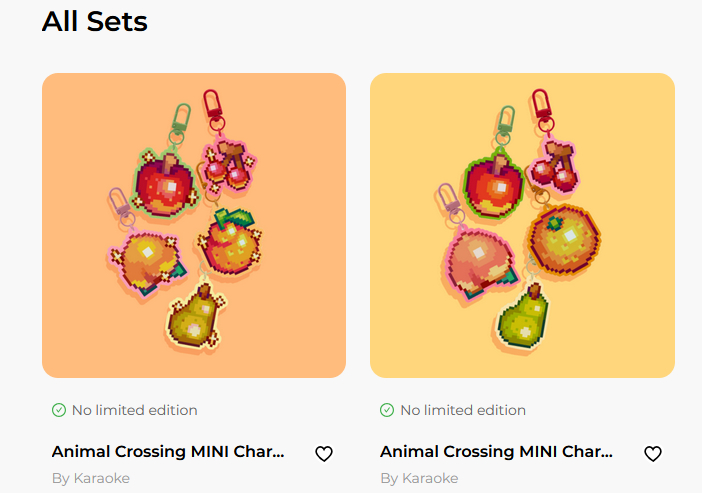Viewport: 702px width, 493px height.
Task: Select the cherries charm in the yellow-background image
Action: [555, 167]
